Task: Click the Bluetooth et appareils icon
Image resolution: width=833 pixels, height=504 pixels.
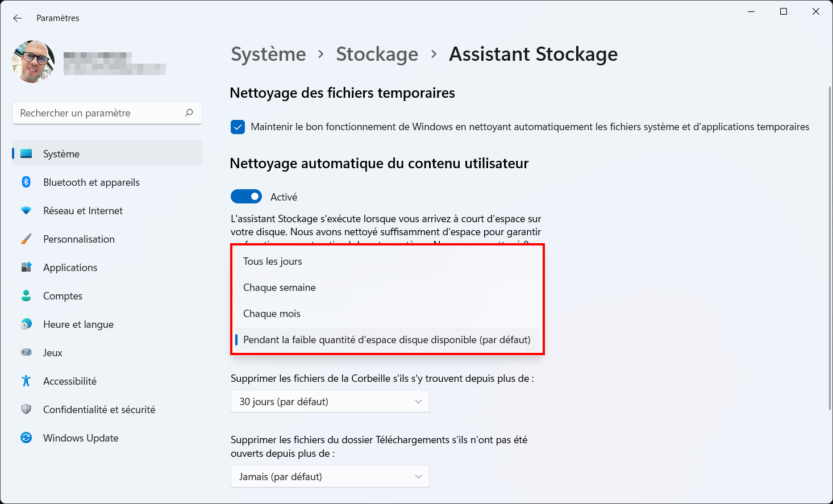Action: tap(26, 182)
